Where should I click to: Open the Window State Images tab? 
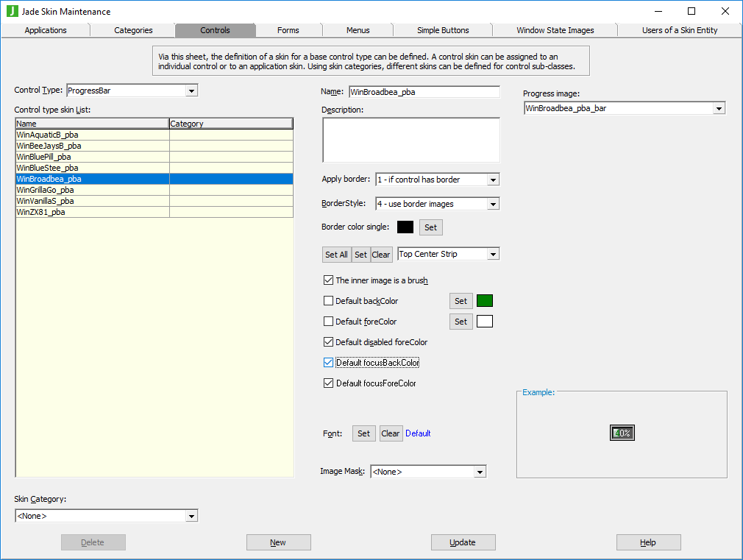[555, 30]
